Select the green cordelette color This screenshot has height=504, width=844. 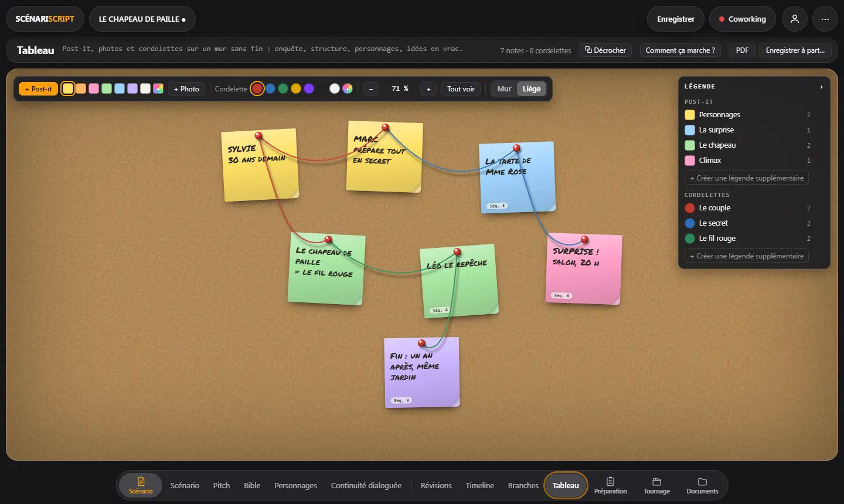coord(283,88)
